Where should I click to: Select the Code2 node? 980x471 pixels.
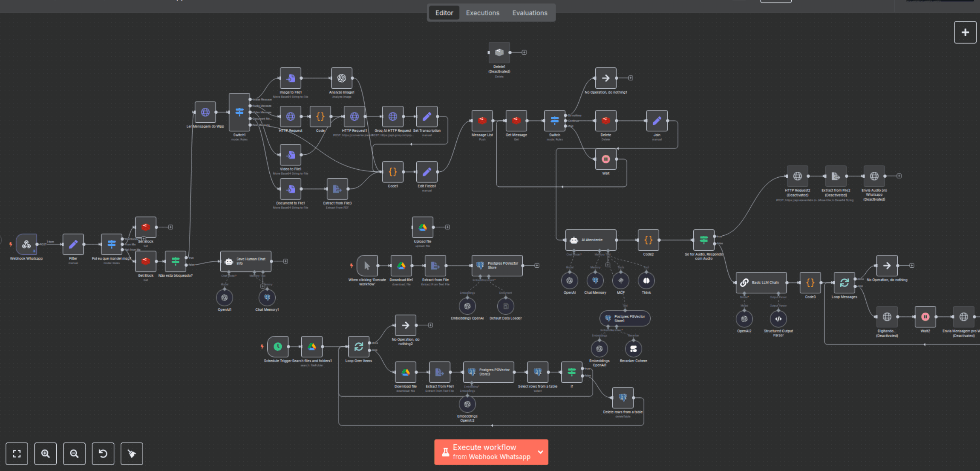coord(649,240)
